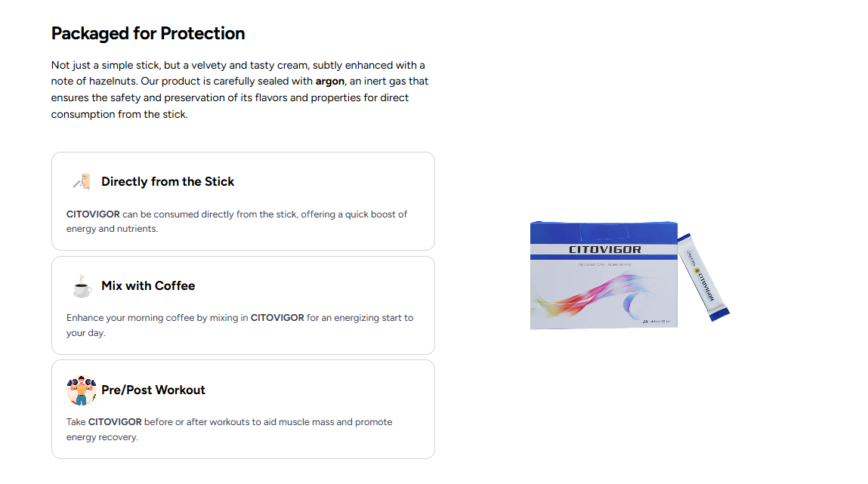
Task: Click the "your day." line in coffee card
Action: [x=86, y=333]
